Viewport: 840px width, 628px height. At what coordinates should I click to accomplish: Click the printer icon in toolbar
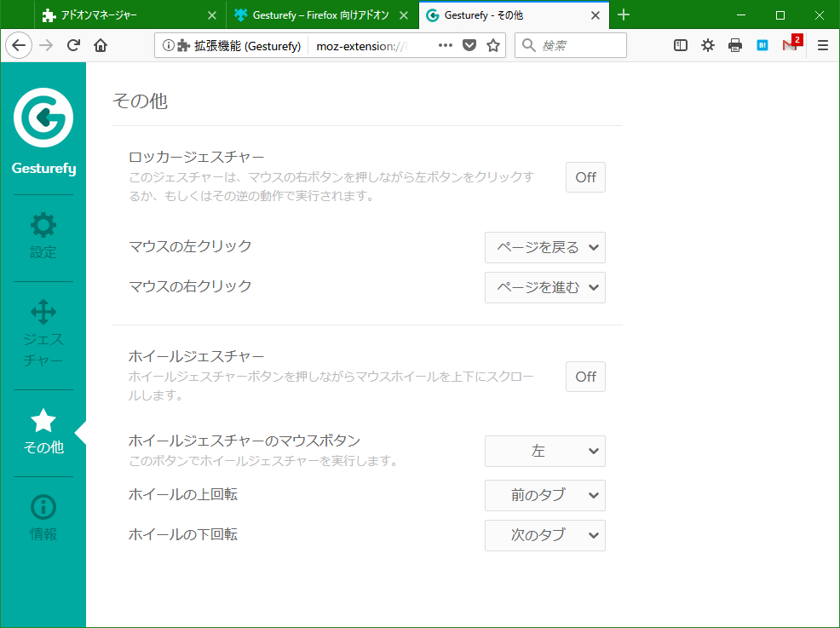[735, 45]
